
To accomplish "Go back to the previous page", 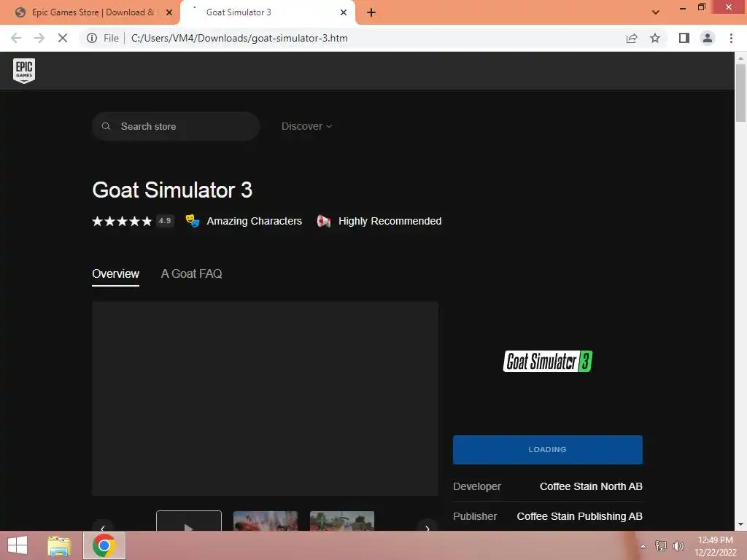I will pyautogui.click(x=16, y=38).
